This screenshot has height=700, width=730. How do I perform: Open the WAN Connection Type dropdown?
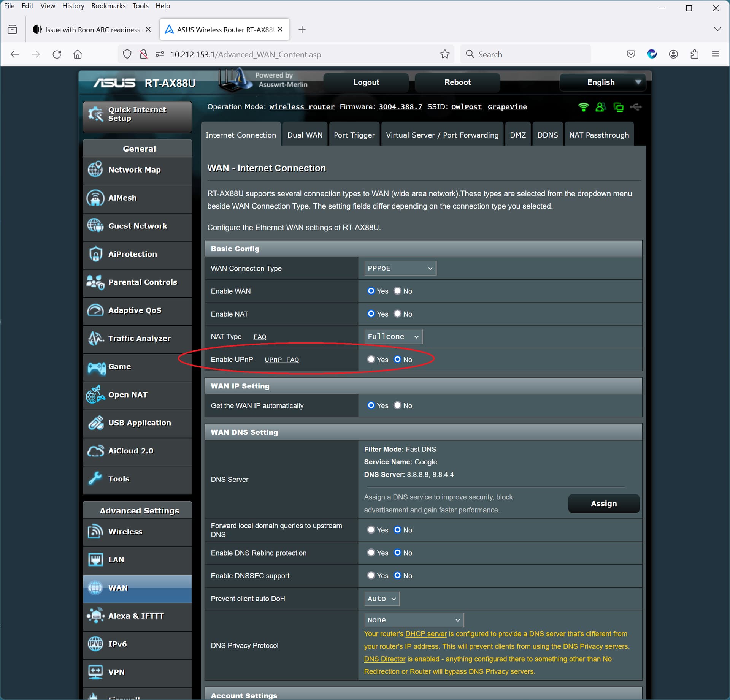400,268
